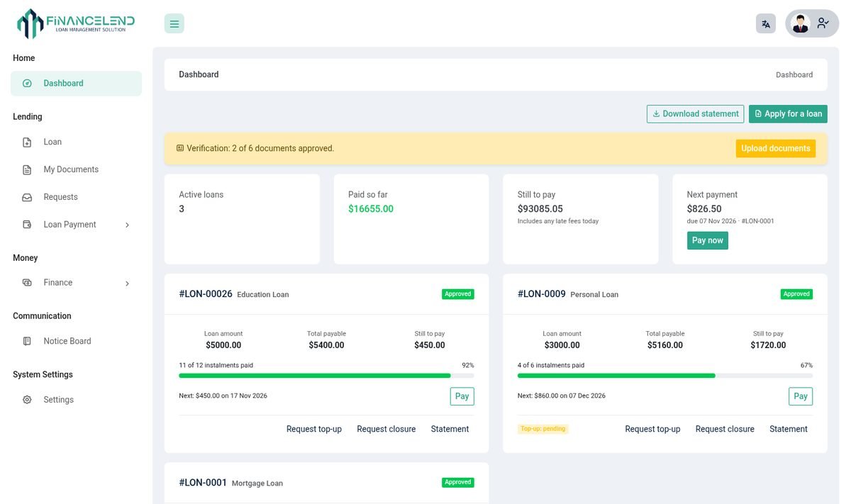Open the Finance menu label

pos(57,283)
